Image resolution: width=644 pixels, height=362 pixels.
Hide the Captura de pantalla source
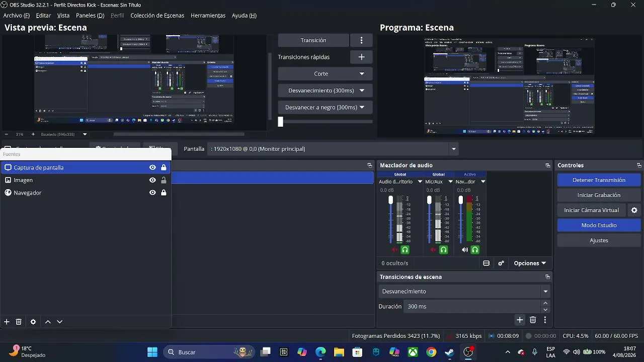(152, 167)
